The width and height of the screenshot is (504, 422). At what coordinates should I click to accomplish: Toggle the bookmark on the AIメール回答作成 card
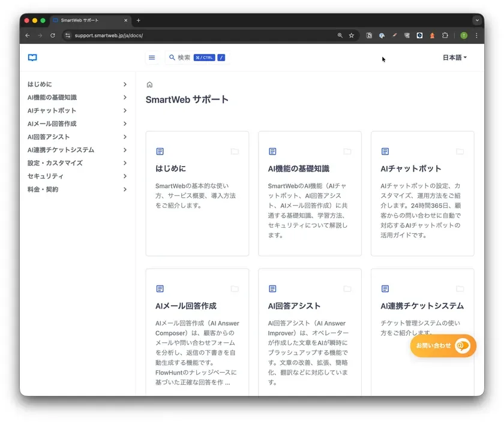[x=234, y=288]
